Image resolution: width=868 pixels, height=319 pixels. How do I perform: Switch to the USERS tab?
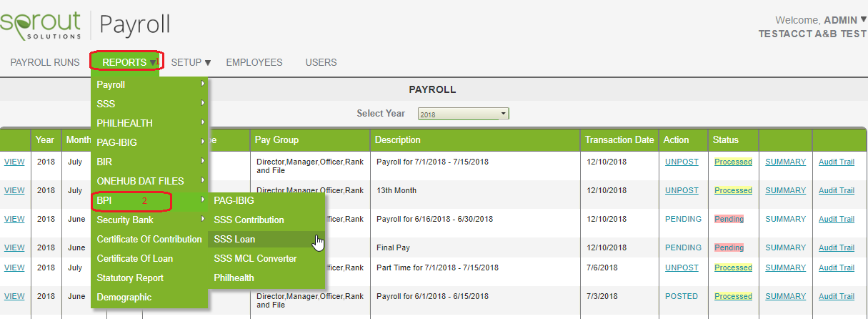(321, 62)
